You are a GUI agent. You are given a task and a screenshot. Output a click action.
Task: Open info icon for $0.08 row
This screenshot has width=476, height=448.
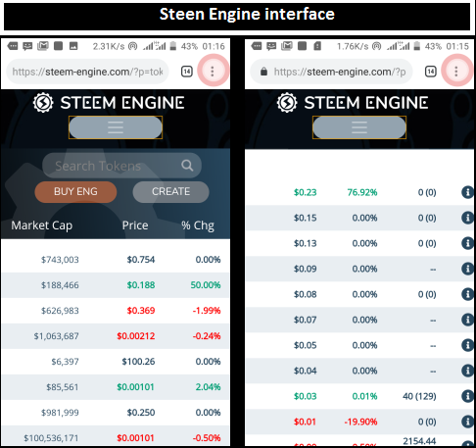pyautogui.click(x=467, y=294)
